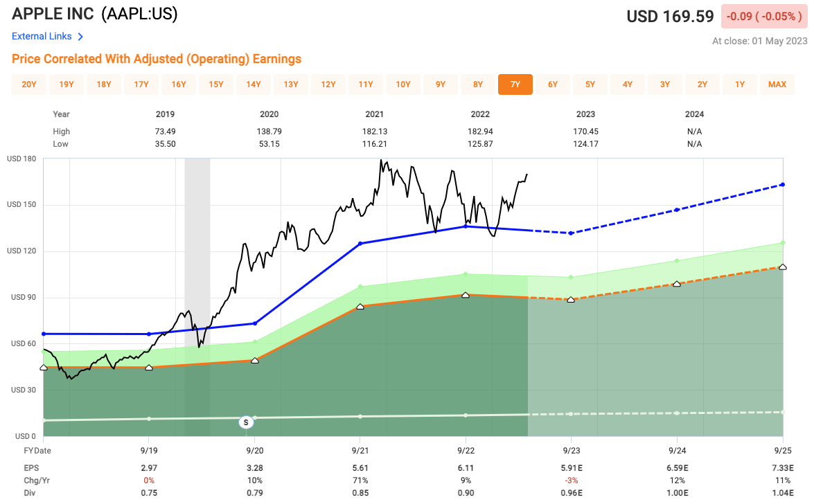Image resolution: width=814 pixels, height=504 pixels.
Task: Click the active 7Y range button
Action: pos(515,84)
